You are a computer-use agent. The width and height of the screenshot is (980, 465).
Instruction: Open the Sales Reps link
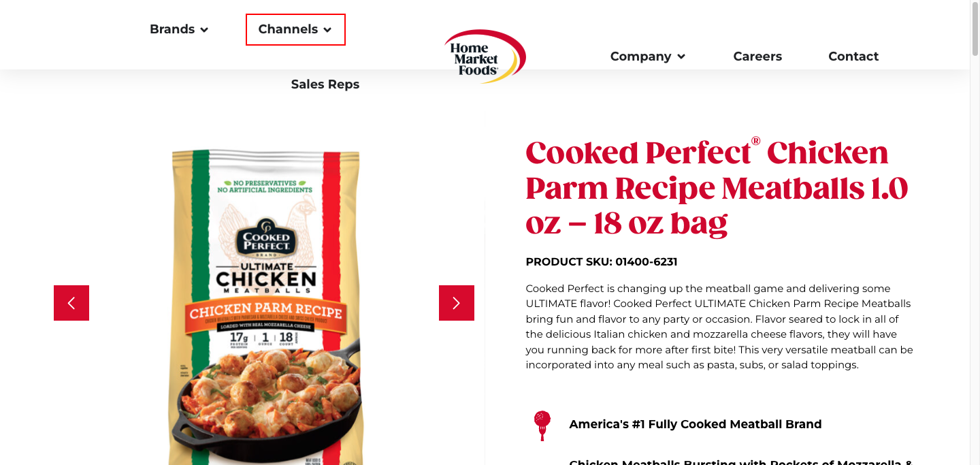(325, 84)
